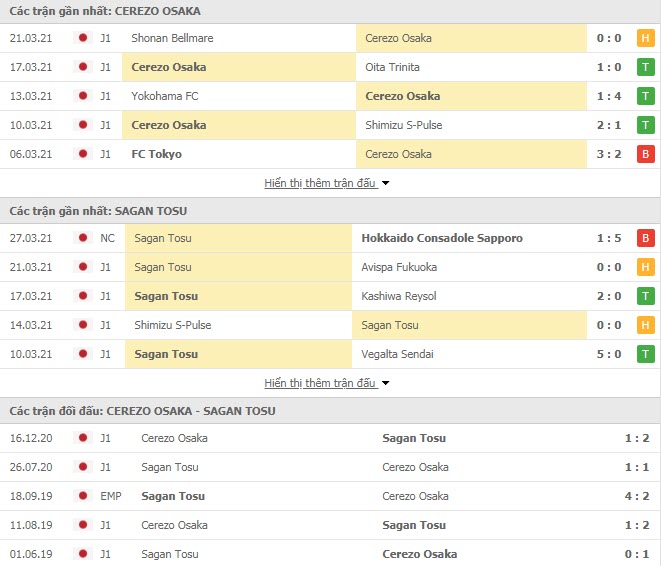Click Japan flag on 10.03.21 Vegalta Sendai row
Viewport: 661px width, 566px height.
coord(83,354)
